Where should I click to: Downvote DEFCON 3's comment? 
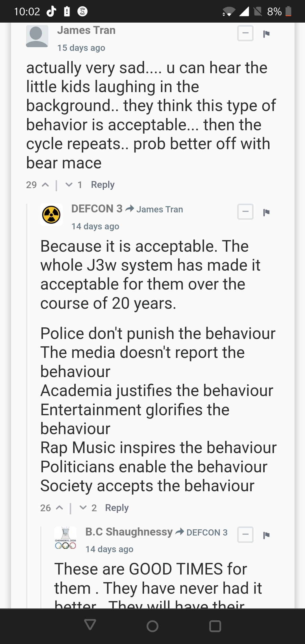pos(83,508)
